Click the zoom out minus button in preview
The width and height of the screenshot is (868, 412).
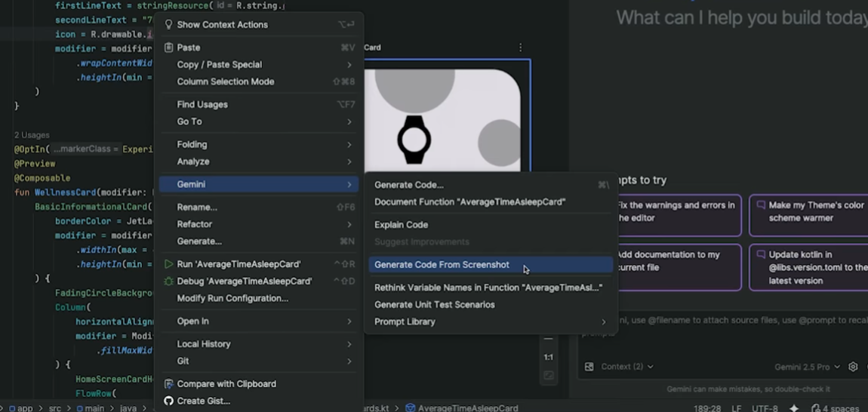[548, 338]
